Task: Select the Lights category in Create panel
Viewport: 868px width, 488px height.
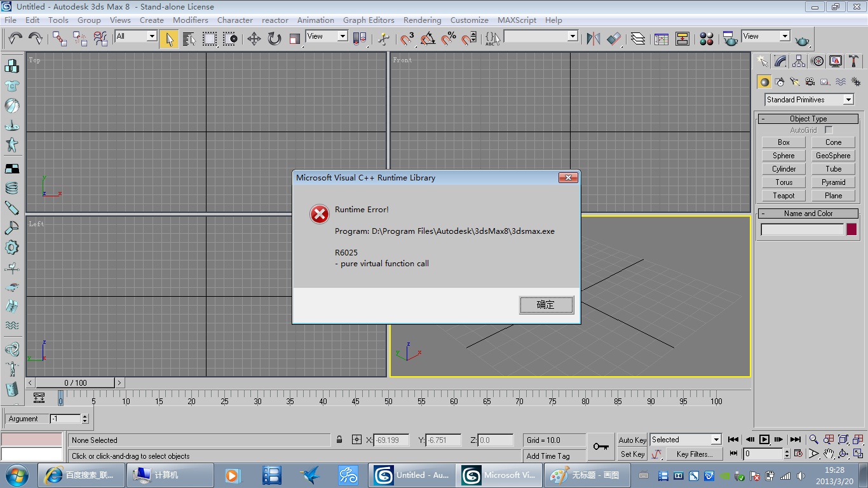Action: (795, 81)
